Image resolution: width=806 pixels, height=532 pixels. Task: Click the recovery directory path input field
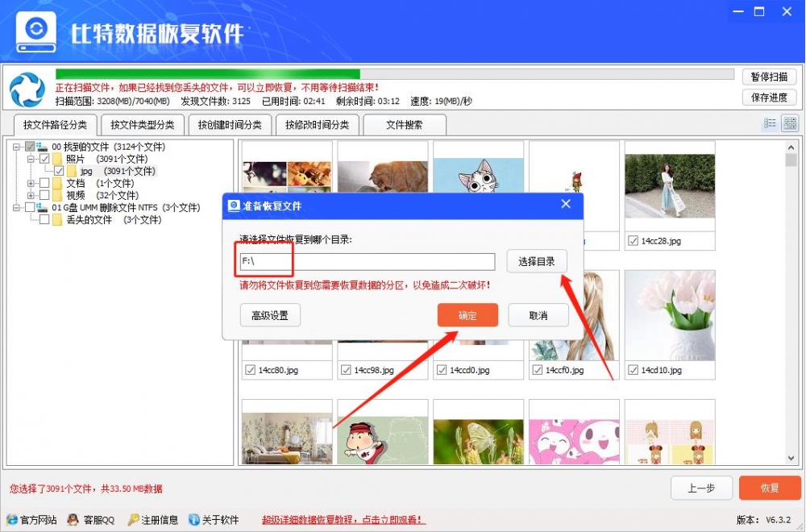[367, 262]
